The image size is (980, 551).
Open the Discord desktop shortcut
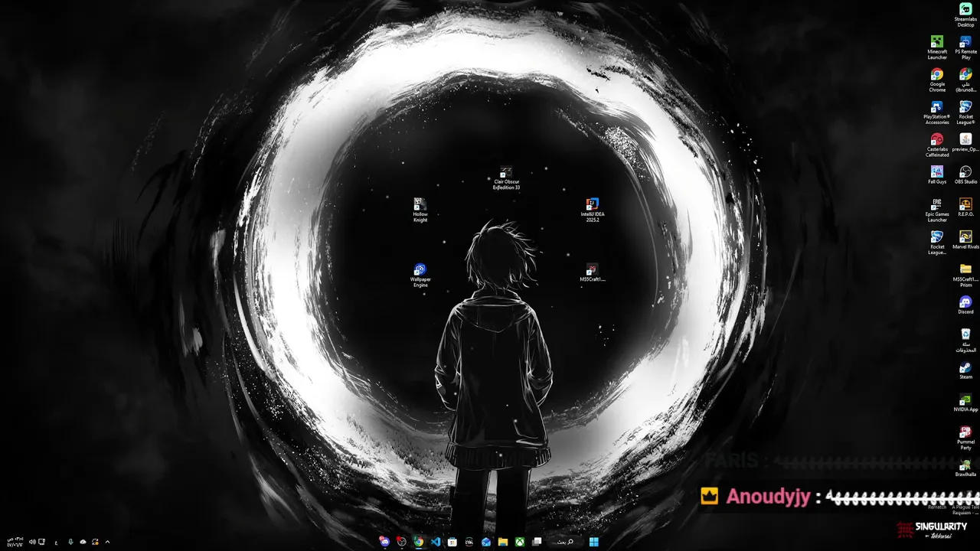click(x=965, y=305)
